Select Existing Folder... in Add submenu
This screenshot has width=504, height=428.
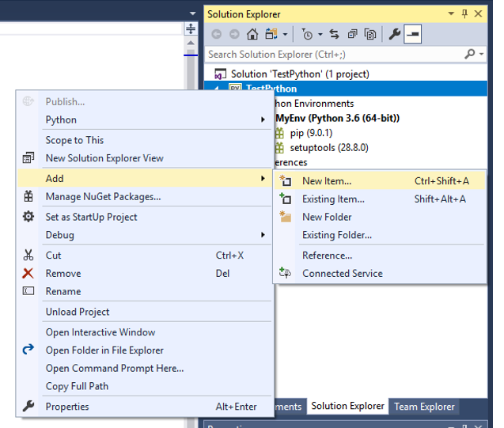380,235
